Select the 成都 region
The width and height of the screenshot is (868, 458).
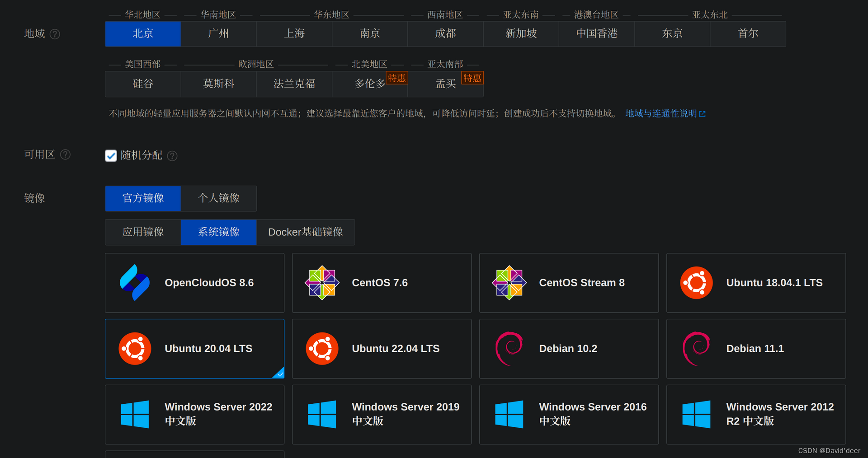tap(445, 34)
